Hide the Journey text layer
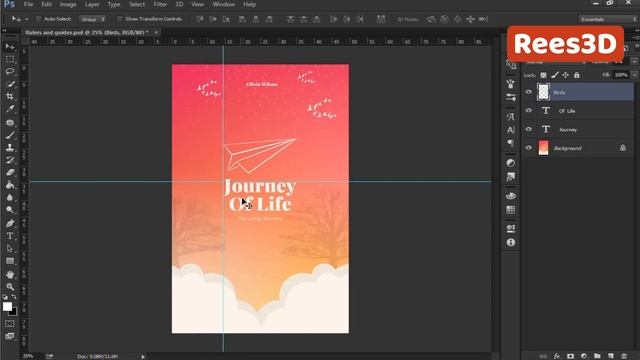This screenshot has height=360, width=640. [529, 129]
